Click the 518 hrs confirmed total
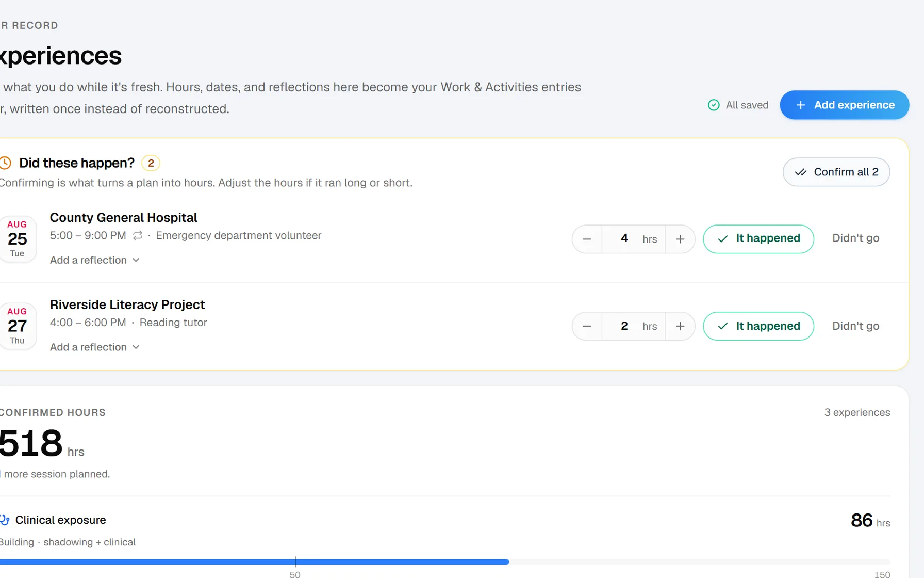 click(x=41, y=443)
